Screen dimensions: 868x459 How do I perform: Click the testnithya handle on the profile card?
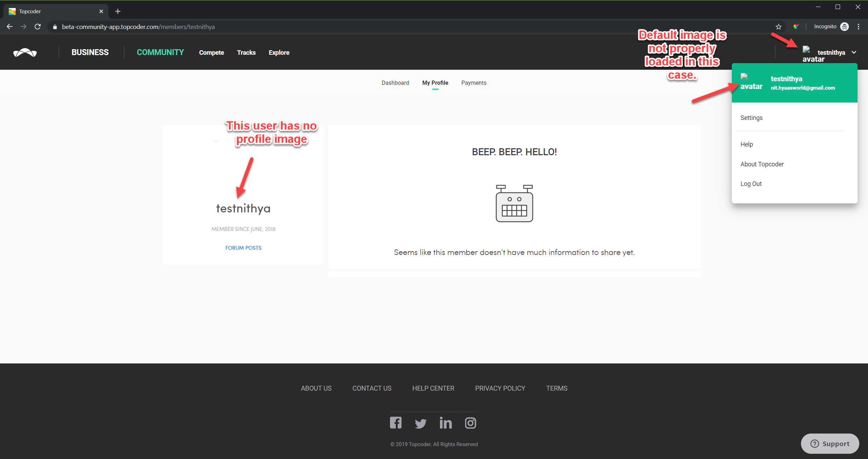pos(243,208)
